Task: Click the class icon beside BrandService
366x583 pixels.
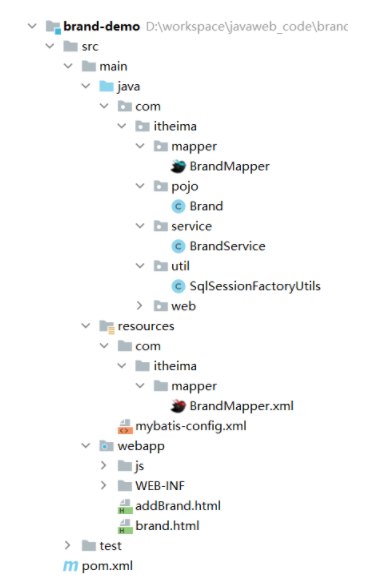Action: [178, 246]
